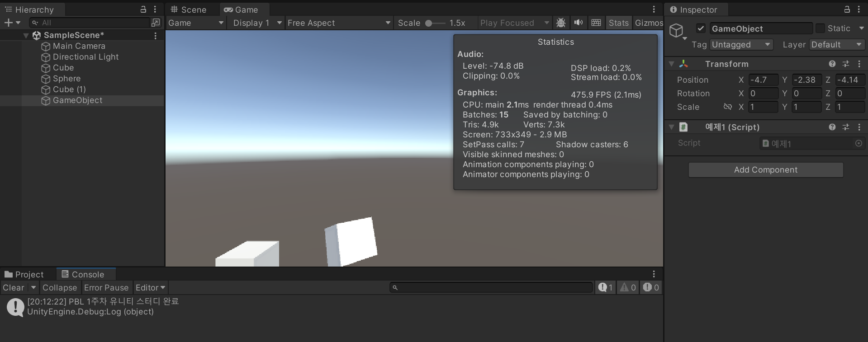Toggle GameObject active checkbox
868x342 pixels.
tap(701, 28)
